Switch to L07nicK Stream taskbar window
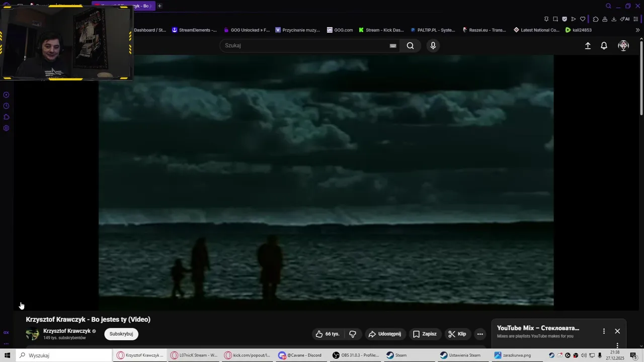Screen dimensions: 644x362 [x=194, y=355]
